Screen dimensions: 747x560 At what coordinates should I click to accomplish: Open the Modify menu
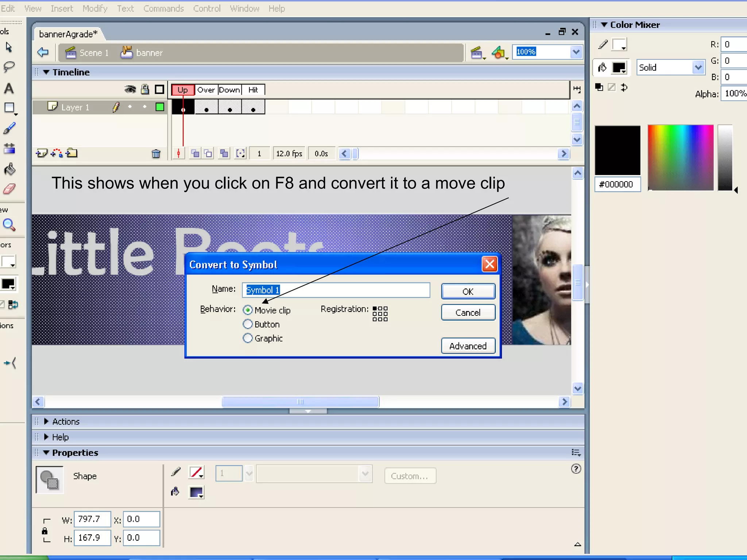[x=95, y=8]
